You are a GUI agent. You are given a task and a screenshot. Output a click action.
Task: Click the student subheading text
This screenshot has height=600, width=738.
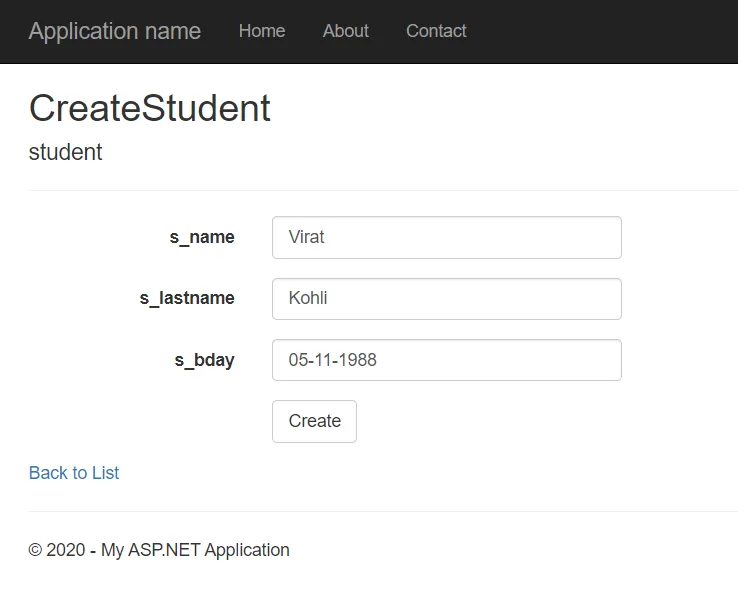click(x=65, y=152)
